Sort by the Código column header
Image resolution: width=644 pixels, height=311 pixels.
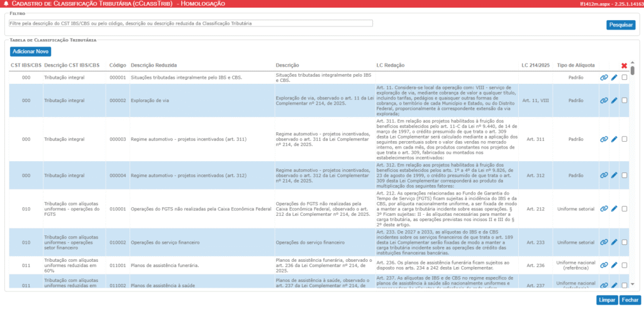coord(117,65)
